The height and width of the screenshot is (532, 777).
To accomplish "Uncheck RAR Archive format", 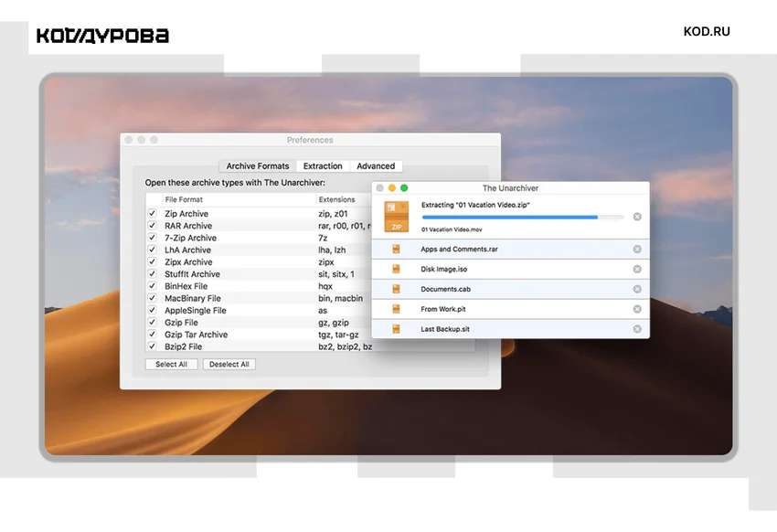I will coord(152,226).
